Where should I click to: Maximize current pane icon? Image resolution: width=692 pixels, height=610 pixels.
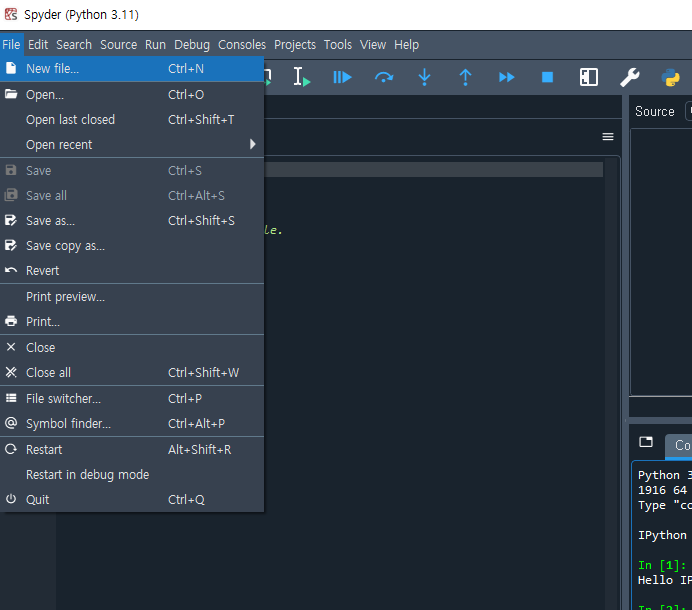[589, 77]
